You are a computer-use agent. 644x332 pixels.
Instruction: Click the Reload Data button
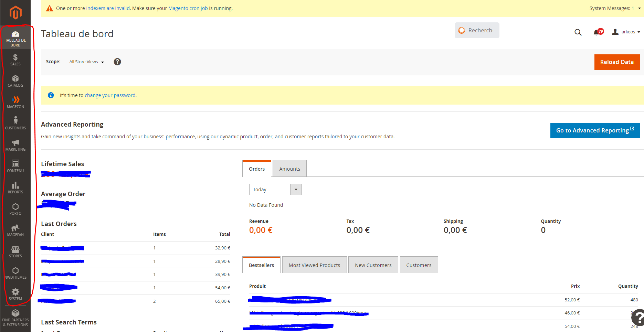click(x=617, y=62)
